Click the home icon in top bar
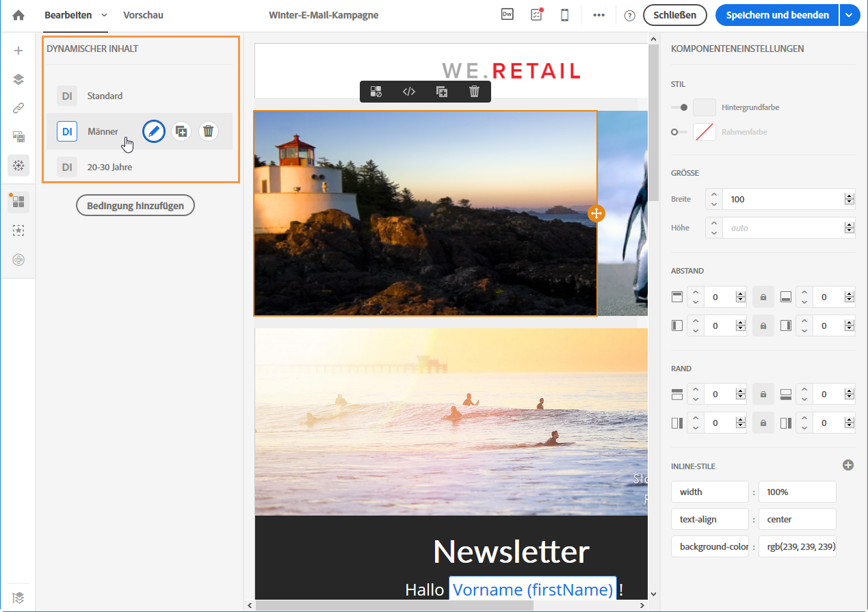The height and width of the screenshot is (612, 868). coord(18,15)
